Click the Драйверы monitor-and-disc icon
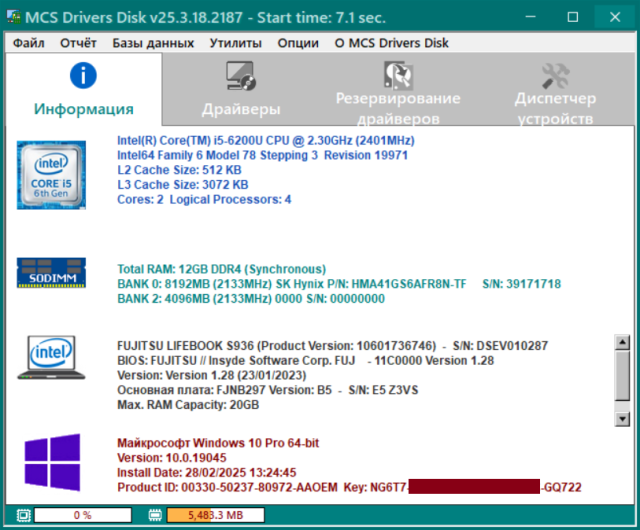Viewport: 640px width, 530px height. [x=241, y=76]
